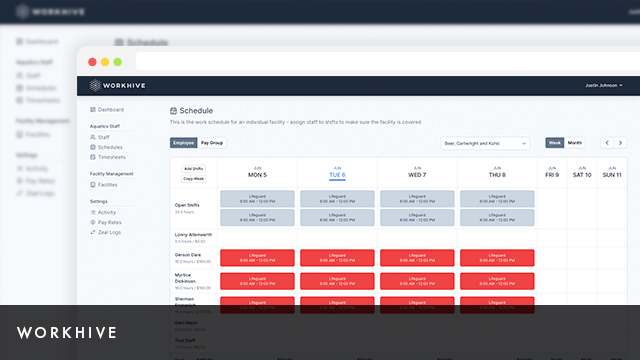Open Gerson Dare's Wednesday Lifeguard shift
Viewport: 640px width, 360px height.
tap(417, 258)
